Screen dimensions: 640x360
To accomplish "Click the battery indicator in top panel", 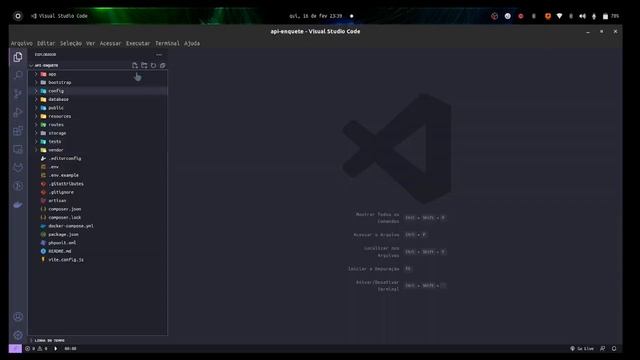I will 611,16.
